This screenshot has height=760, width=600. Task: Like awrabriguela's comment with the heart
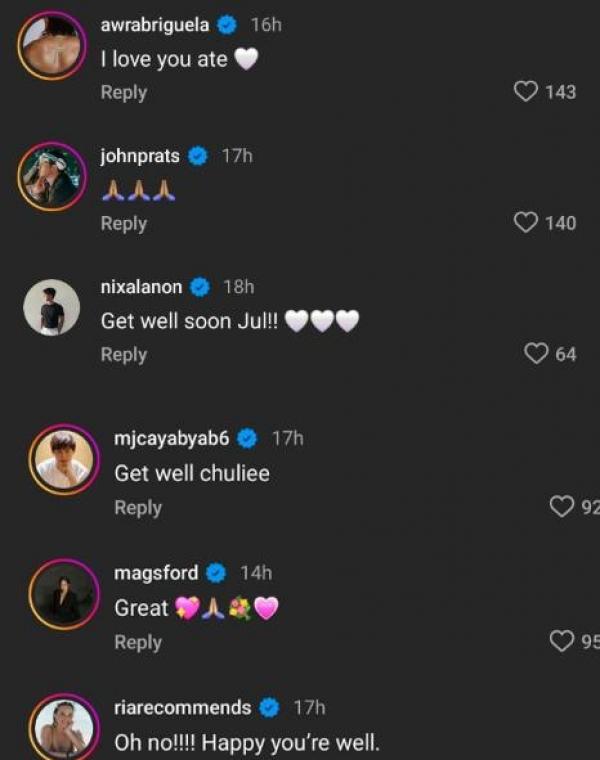(526, 92)
